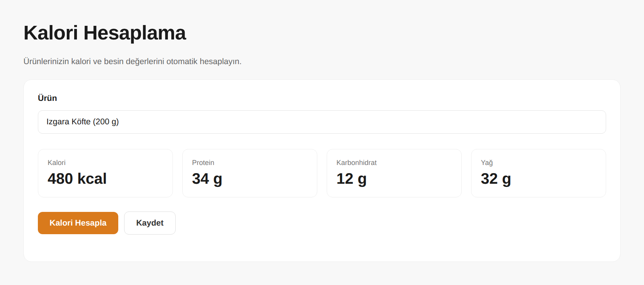Select the Karbonhidrat 12 g card
The image size is (644, 285).
pos(394,173)
